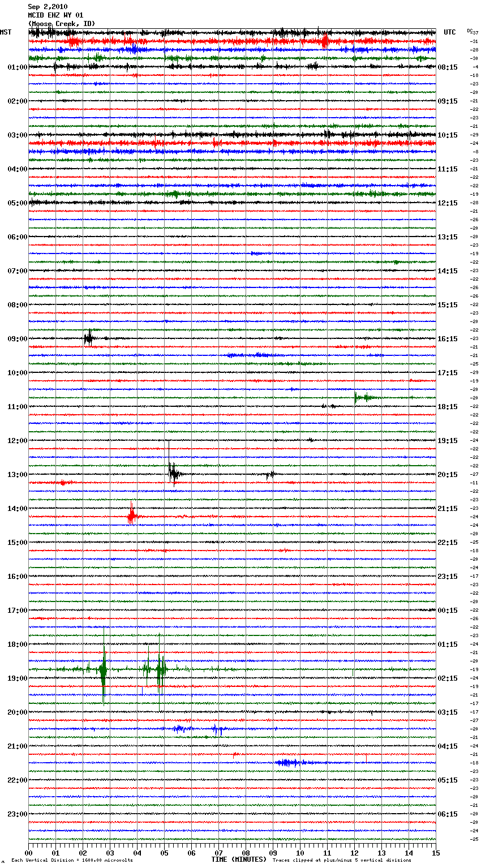
Task: Pick the 10:00 MST row label
Action: 18,373
